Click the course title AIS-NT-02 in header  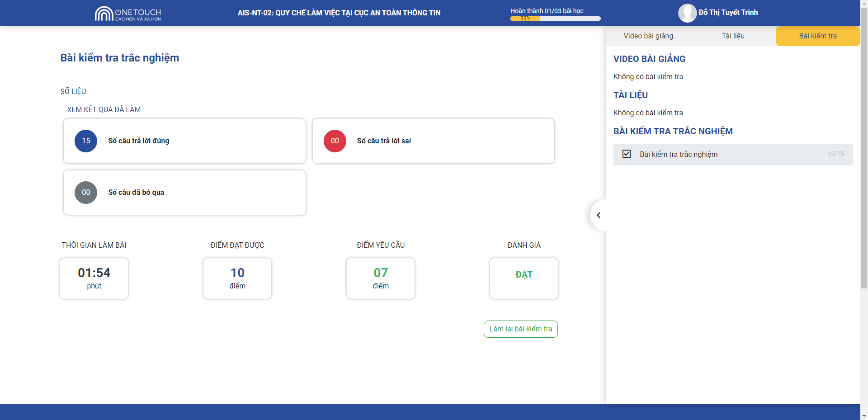[x=339, y=13]
